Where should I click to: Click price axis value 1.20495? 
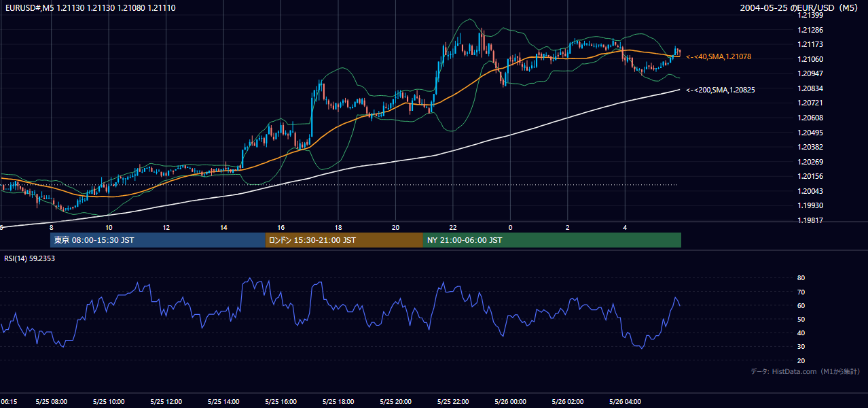click(811, 133)
